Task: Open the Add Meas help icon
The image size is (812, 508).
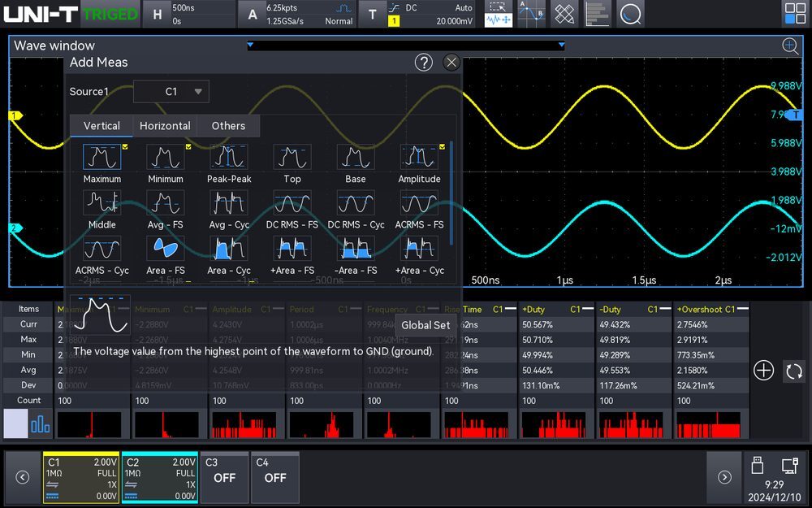Action: click(424, 63)
